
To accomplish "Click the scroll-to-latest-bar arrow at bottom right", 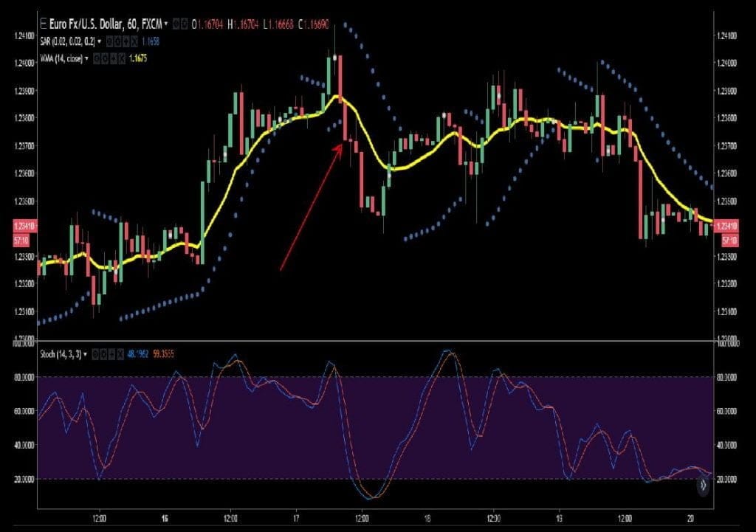I will pos(704,486).
